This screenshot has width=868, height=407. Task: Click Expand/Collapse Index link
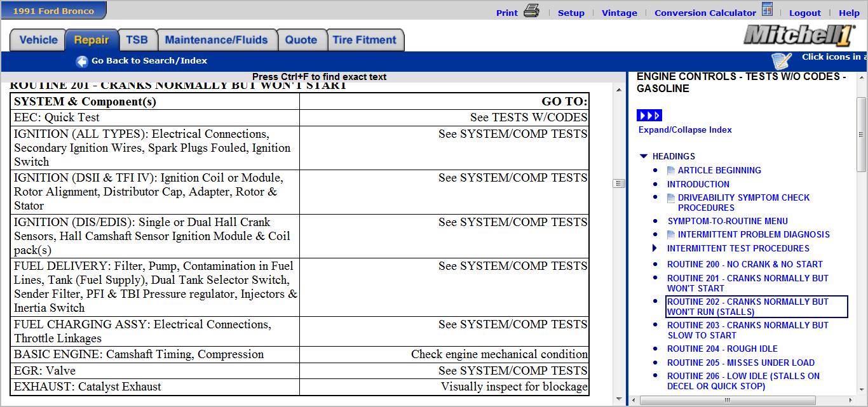[685, 130]
